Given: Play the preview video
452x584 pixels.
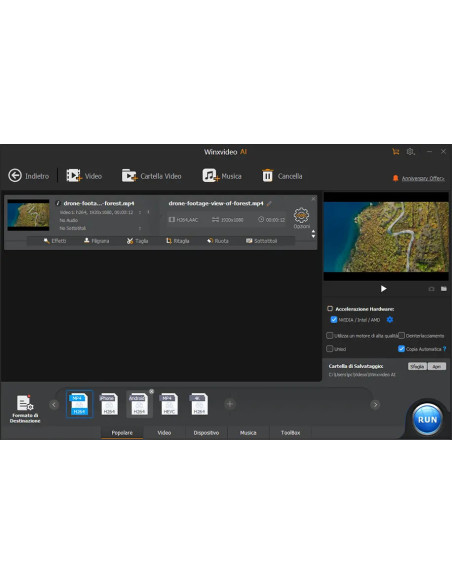Looking at the screenshot, I should (x=383, y=289).
